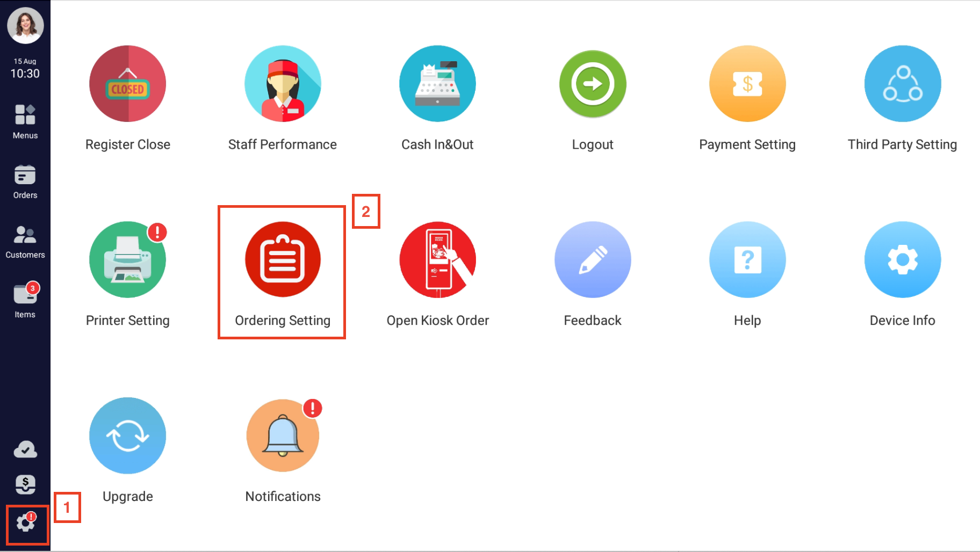This screenshot has width=980, height=552.
Task: Open Notifications bell icon
Action: point(283,435)
